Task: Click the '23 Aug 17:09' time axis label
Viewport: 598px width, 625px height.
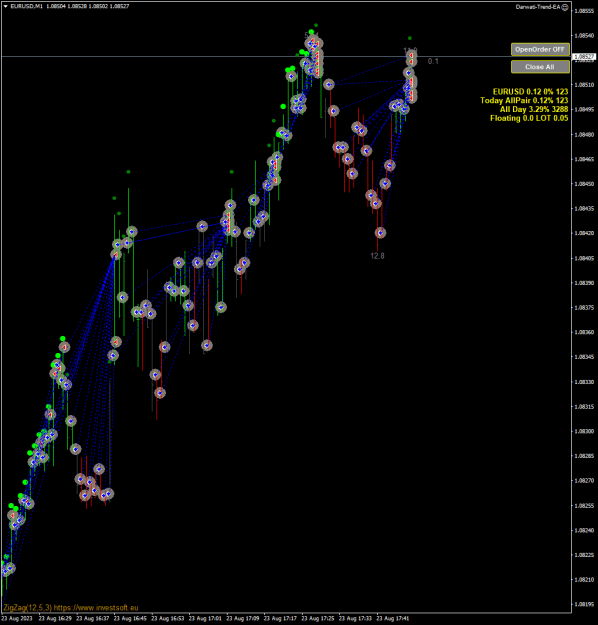Action: point(242,619)
